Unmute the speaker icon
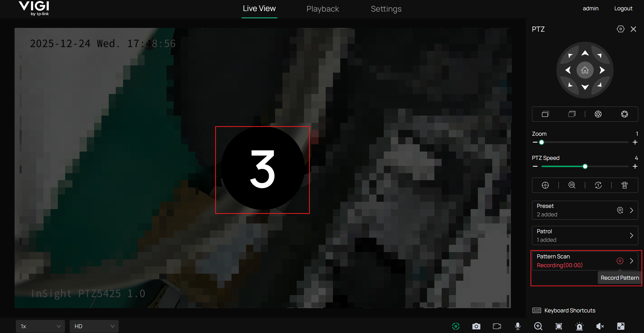Screen dimensions: 644x333 coord(600,326)
